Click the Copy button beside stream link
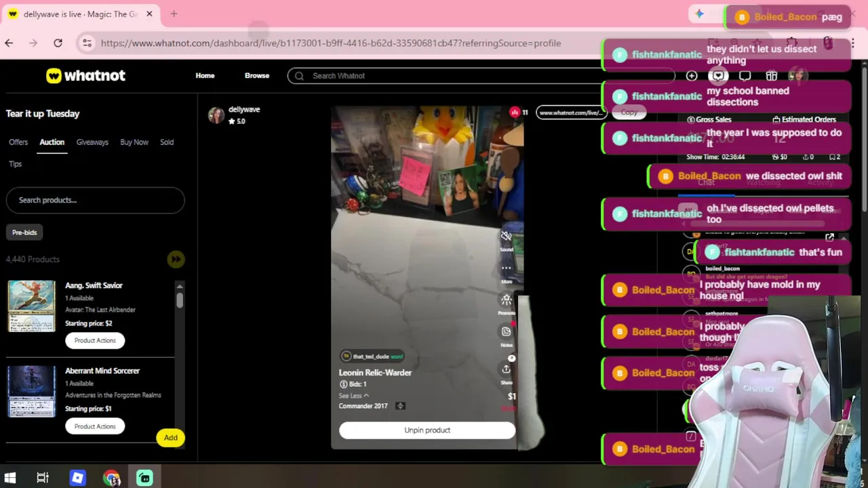Viewport: 868px width, 488px height. (x=629, y=113)
